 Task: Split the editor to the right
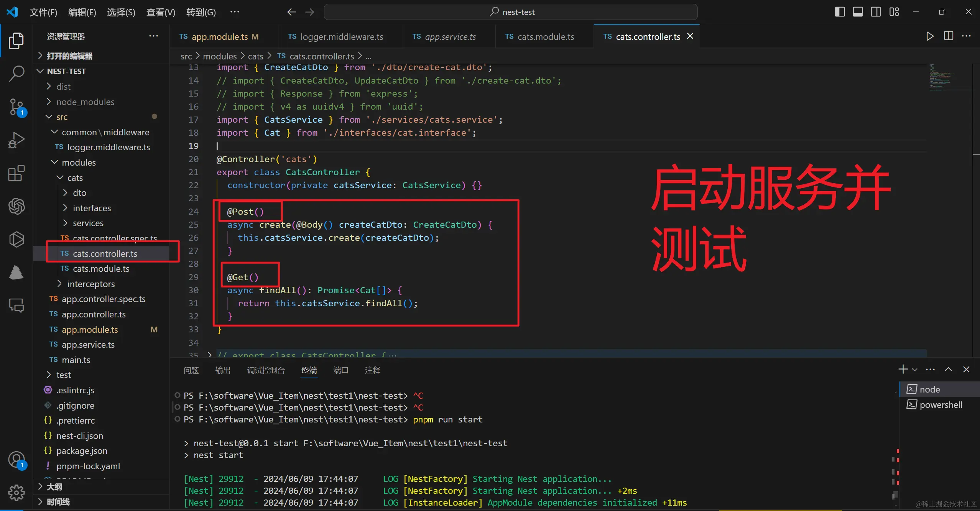[949, 36]
